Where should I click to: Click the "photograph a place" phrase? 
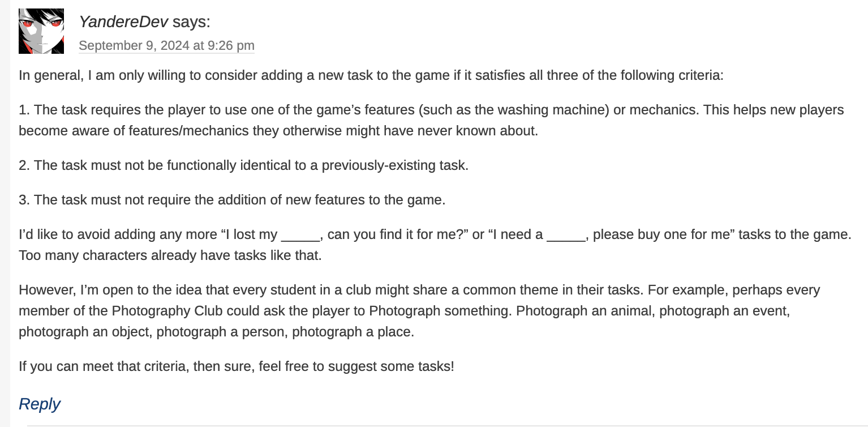352,332
